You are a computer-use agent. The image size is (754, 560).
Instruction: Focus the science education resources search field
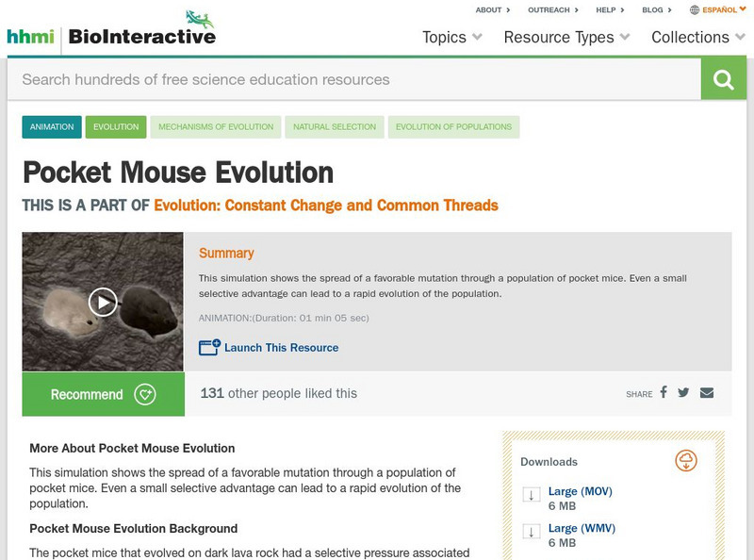(353, 79)
